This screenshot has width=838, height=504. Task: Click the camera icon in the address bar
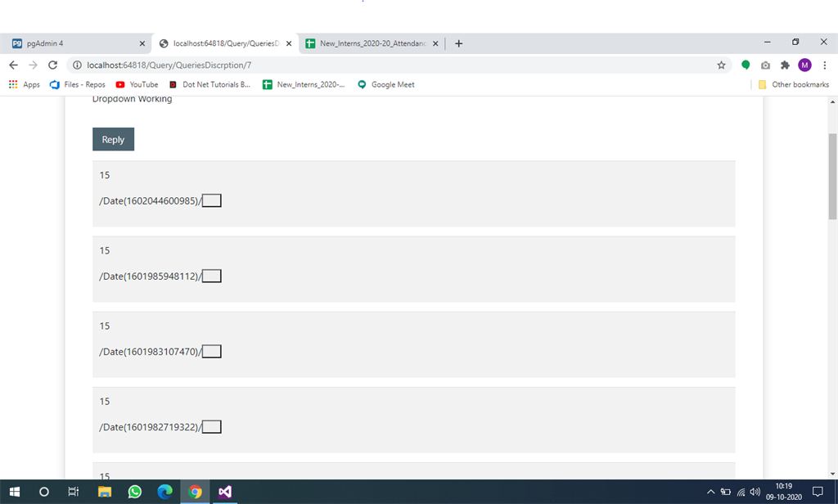(765, 64)
